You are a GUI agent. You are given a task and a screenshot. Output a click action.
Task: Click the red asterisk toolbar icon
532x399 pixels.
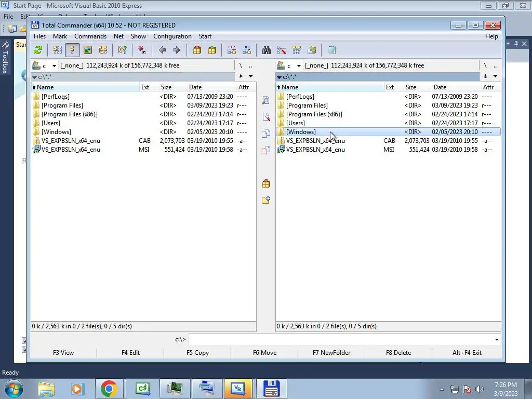coord(142,50)
